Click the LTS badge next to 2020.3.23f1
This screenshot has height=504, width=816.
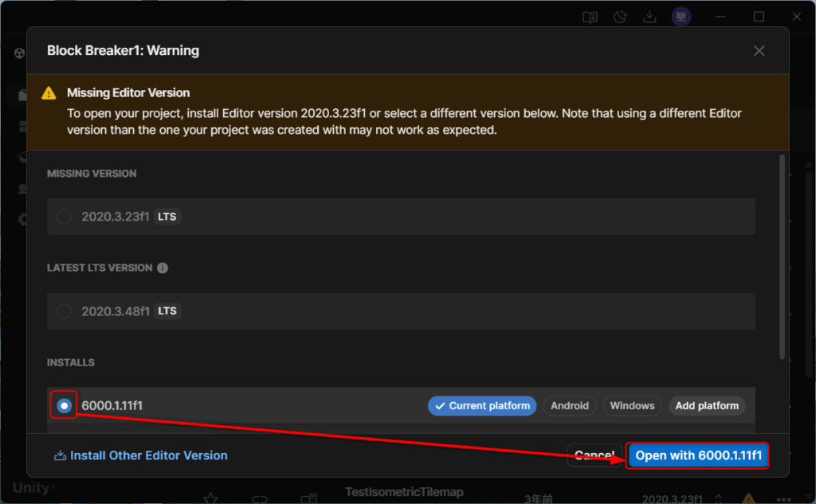(x=167, y=217)
